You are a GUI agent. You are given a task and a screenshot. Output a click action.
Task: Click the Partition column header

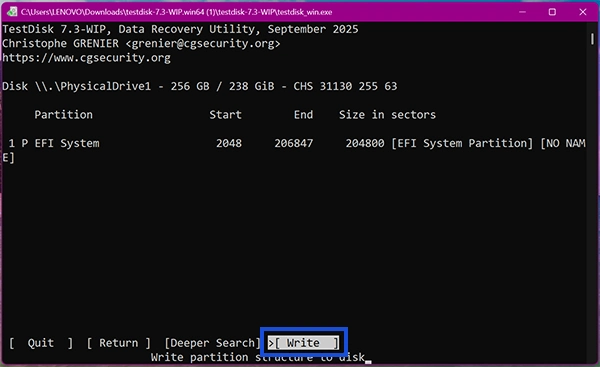(x=64, y=115)
